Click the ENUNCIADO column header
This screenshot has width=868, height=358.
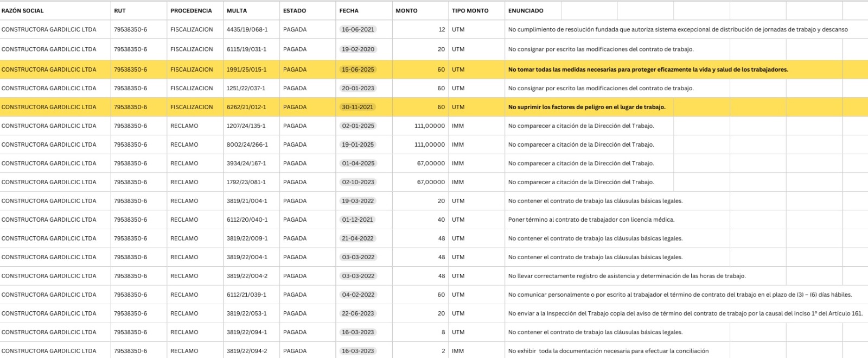click(x=525, y=11)
